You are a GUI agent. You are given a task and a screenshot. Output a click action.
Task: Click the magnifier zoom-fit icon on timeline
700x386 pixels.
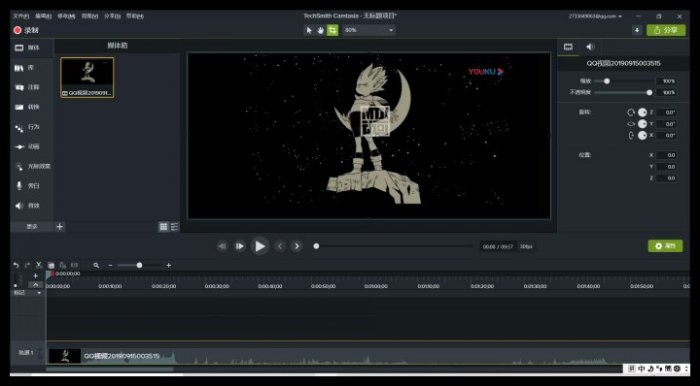click(x=96, y=266)
